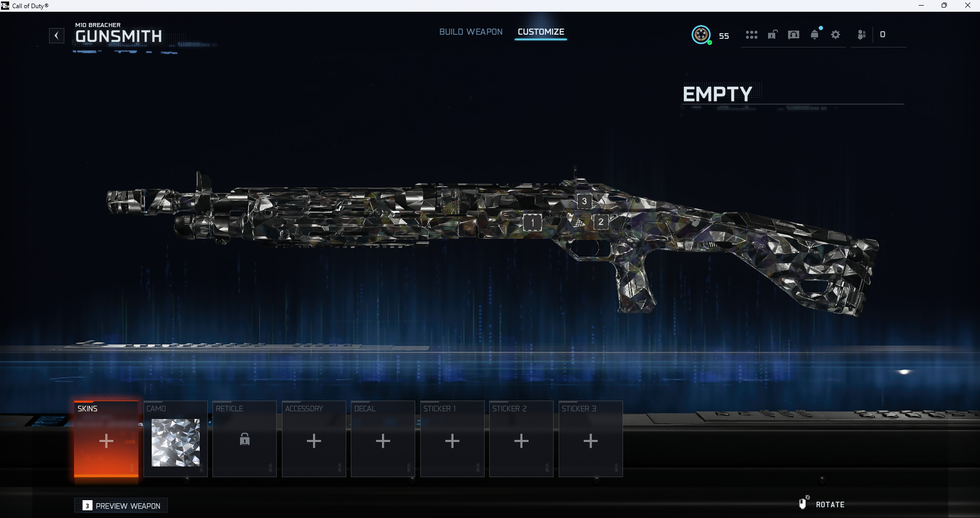Image resolution: width=980 pixels, height=518 pixels.
Task: Select the Skins customization slot
Action: pyautogui.click(x=106, y=440)
